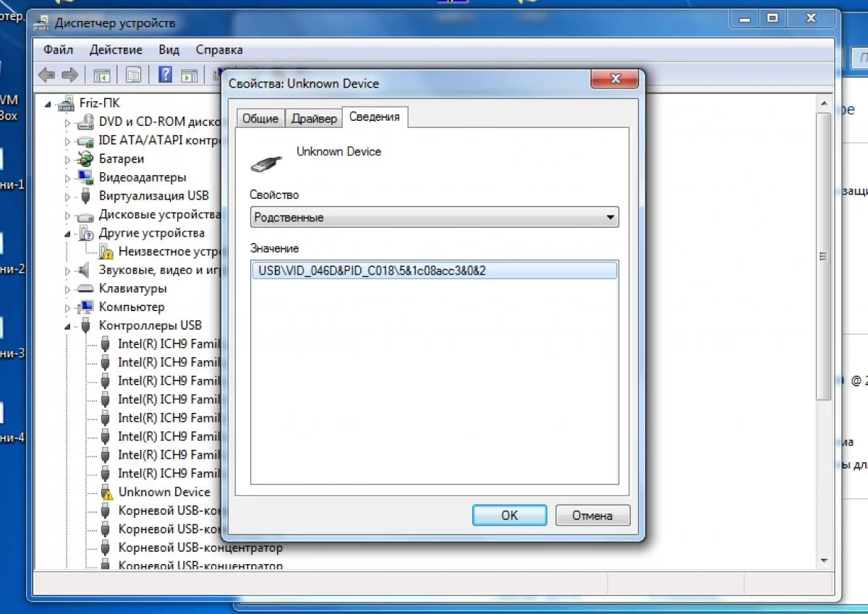Click the Back navigation arrow in the toolbar

click(48, 74)
